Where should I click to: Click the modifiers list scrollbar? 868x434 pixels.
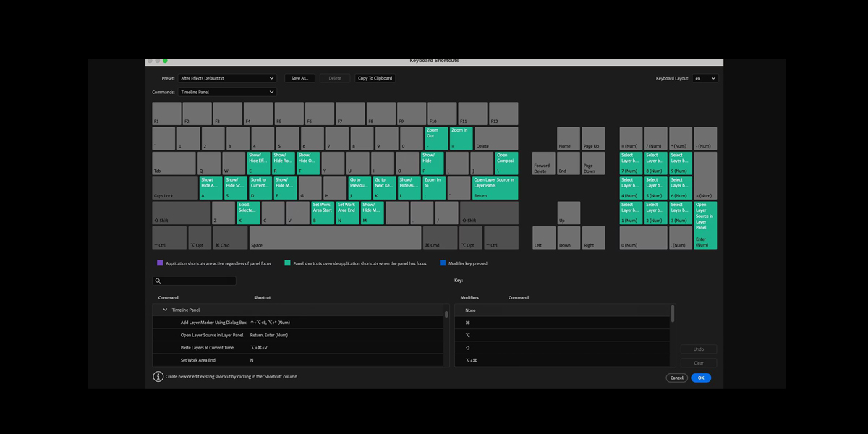pyautogui.click(x=673, y=313)
